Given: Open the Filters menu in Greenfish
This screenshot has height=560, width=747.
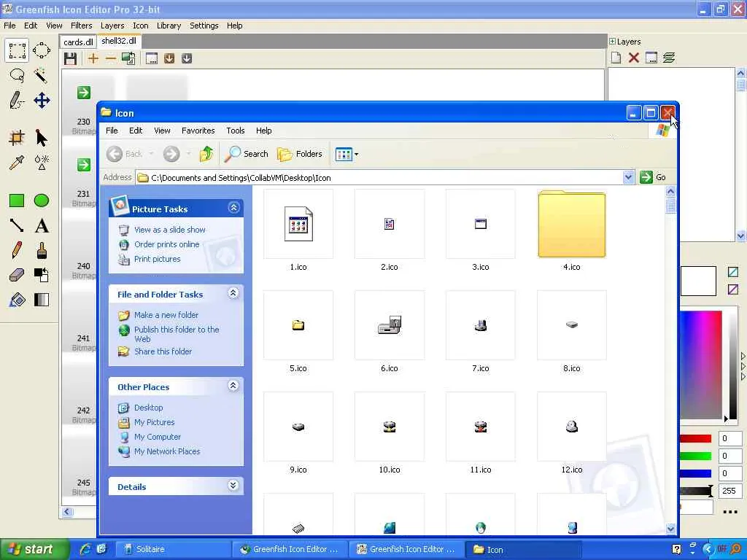Looking at the screenshot, I should [82, 26].
